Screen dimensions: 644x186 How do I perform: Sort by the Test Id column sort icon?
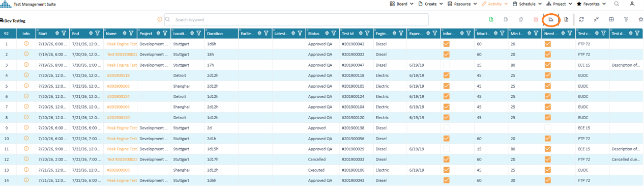pos(361,33)
